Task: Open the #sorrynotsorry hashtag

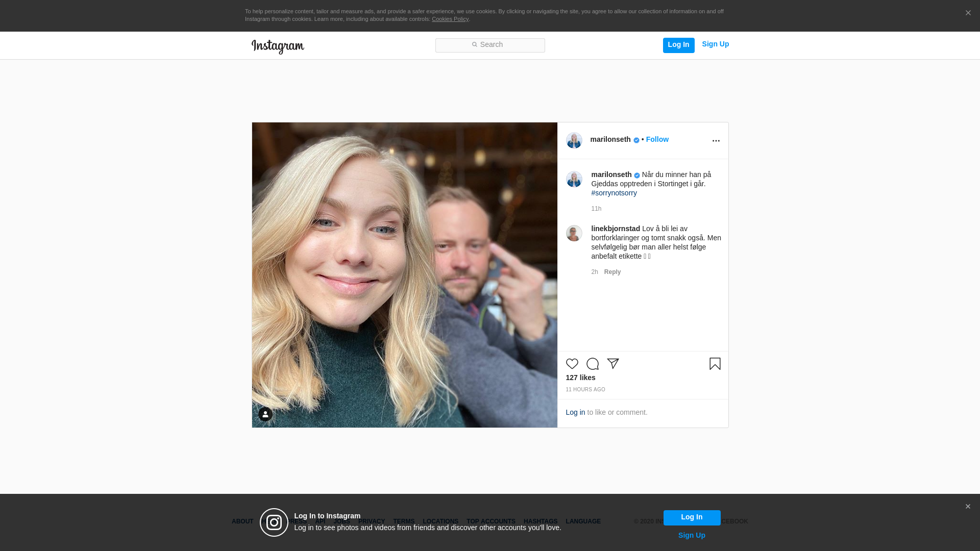Action: click(x=614, y=193)
